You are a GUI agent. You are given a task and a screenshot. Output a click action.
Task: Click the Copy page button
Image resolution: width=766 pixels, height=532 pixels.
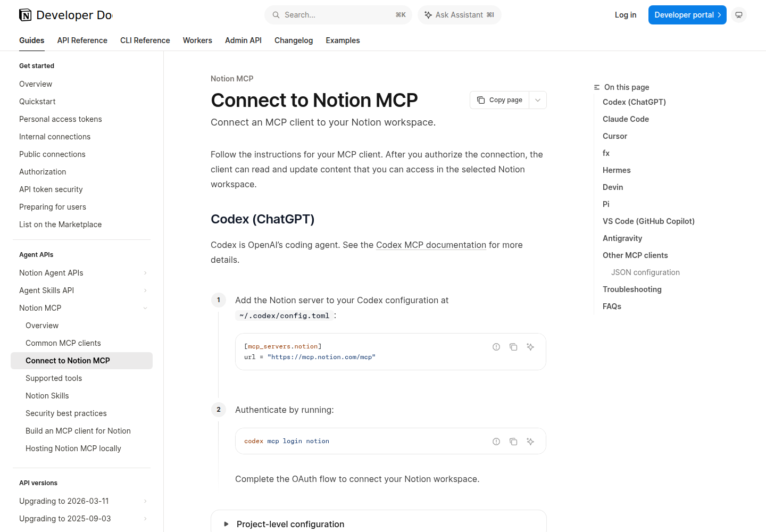(x=499, y=100)
